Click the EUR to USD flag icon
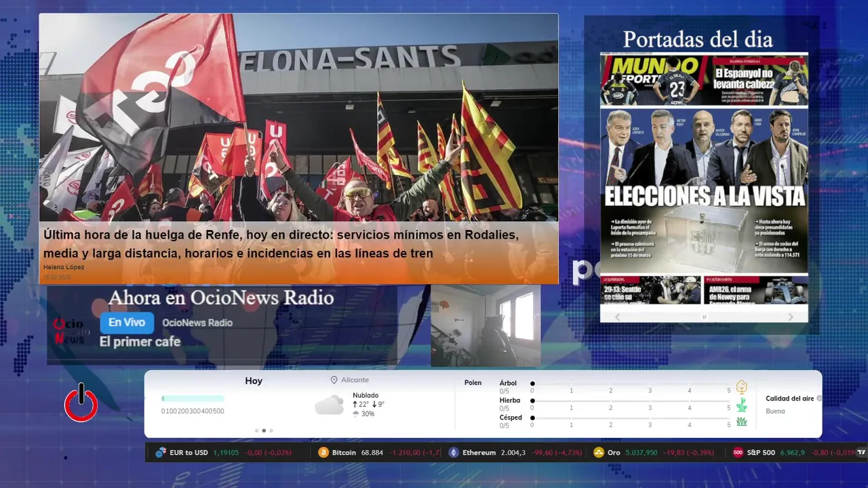The width and height of the screenshot is (868, 488). (x=161, y=453)
